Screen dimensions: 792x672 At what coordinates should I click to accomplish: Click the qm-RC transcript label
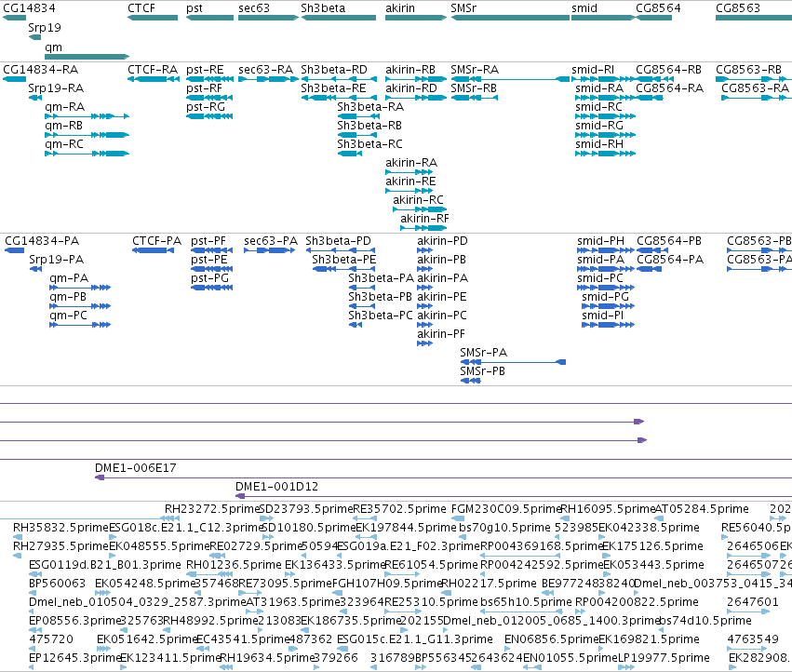[64, 144]
